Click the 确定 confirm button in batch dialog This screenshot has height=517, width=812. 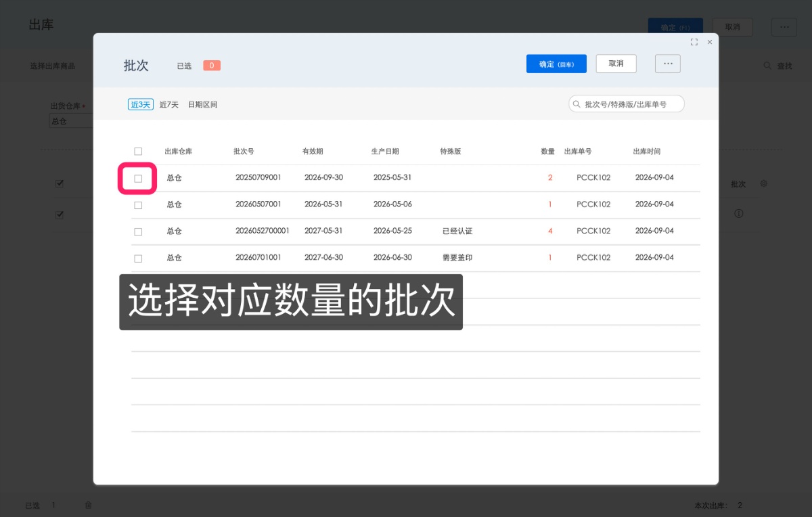[556, 64]
